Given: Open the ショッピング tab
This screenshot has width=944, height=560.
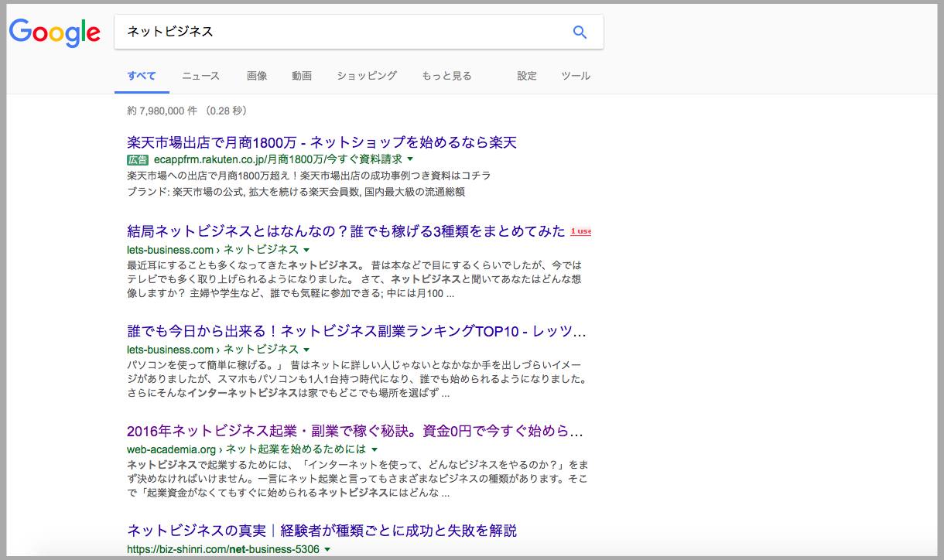Looking at the screenshot, I should click(x=367, y=76).
